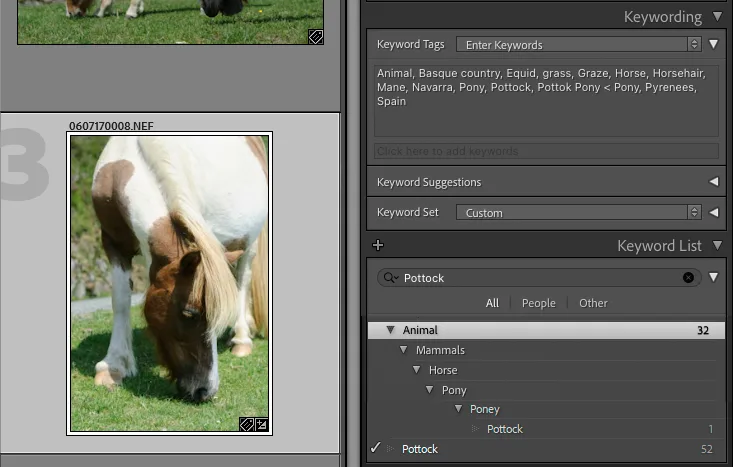Collapse the Keyword List panel header triangle
Image resolution: width=733 pixels, height=467 pixels.
coord(717,246)
